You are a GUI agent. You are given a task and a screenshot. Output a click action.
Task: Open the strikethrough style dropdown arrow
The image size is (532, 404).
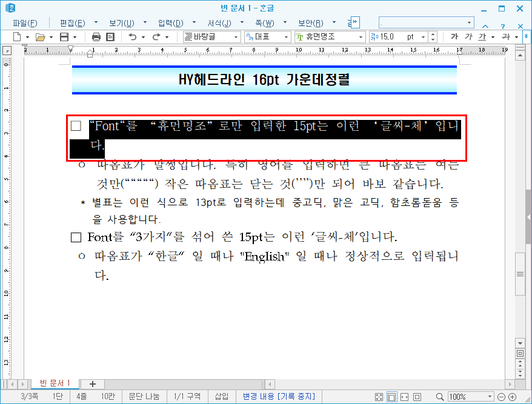(516, 37)
